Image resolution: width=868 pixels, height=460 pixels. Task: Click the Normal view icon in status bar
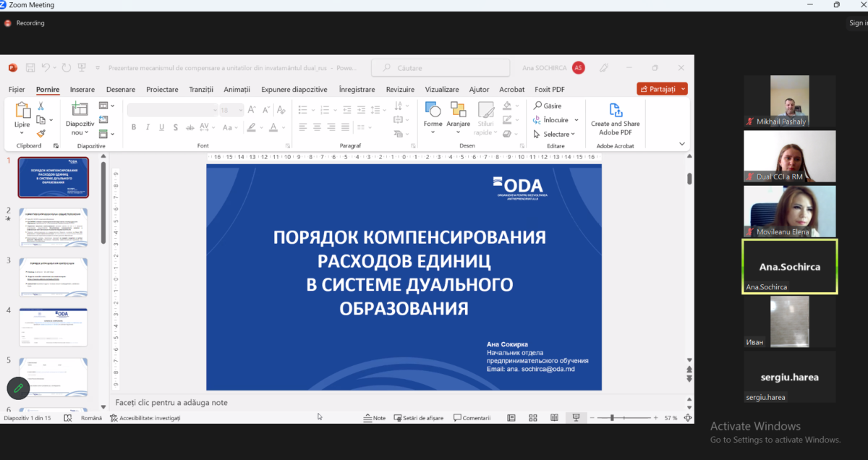(511, 417)
